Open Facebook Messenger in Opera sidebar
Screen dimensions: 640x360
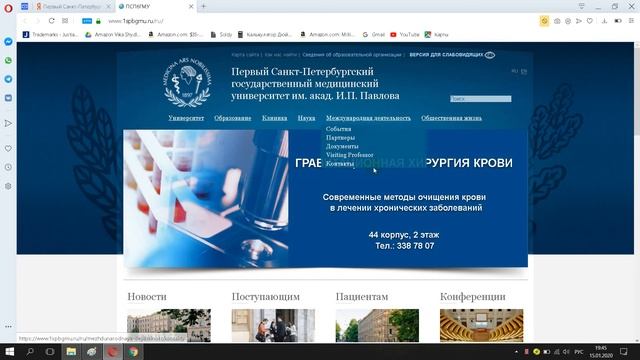[x=8, y=42]
